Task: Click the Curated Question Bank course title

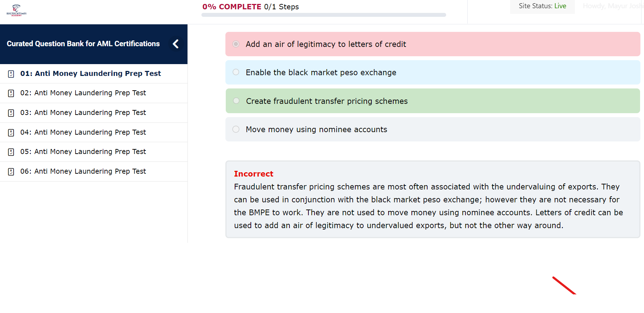Action: (83, 44)
